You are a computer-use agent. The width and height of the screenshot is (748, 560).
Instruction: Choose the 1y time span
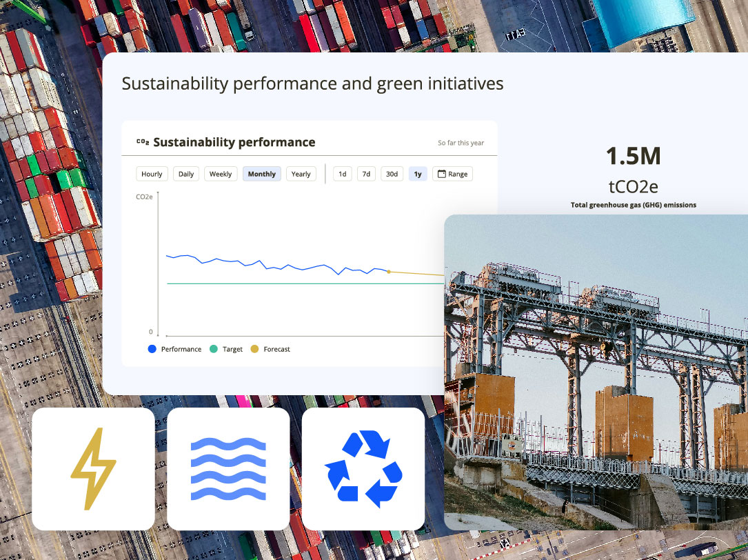pos(418,174)
